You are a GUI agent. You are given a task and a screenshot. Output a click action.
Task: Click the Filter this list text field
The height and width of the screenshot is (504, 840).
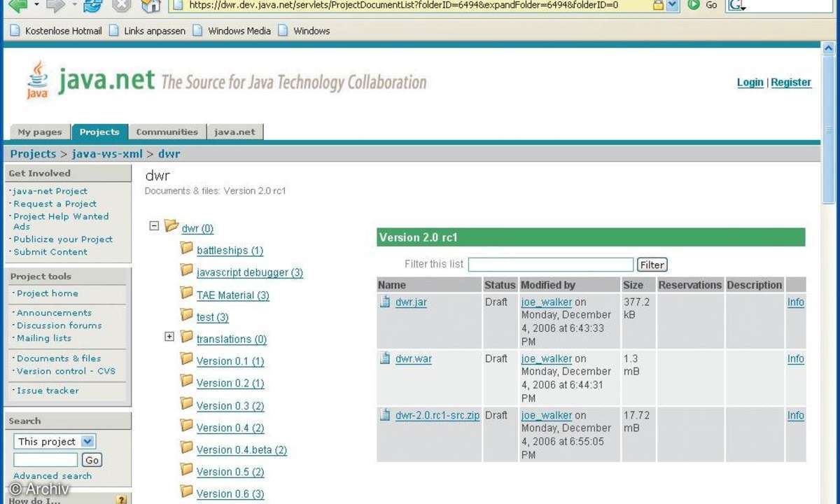[551, 265]
